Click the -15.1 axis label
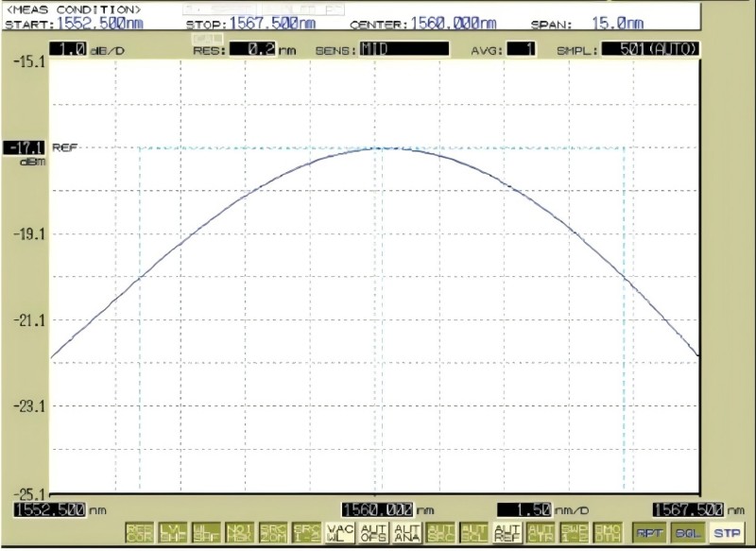Image resolution: width=756 pixels, height=551 pixels. coord(29,61)
